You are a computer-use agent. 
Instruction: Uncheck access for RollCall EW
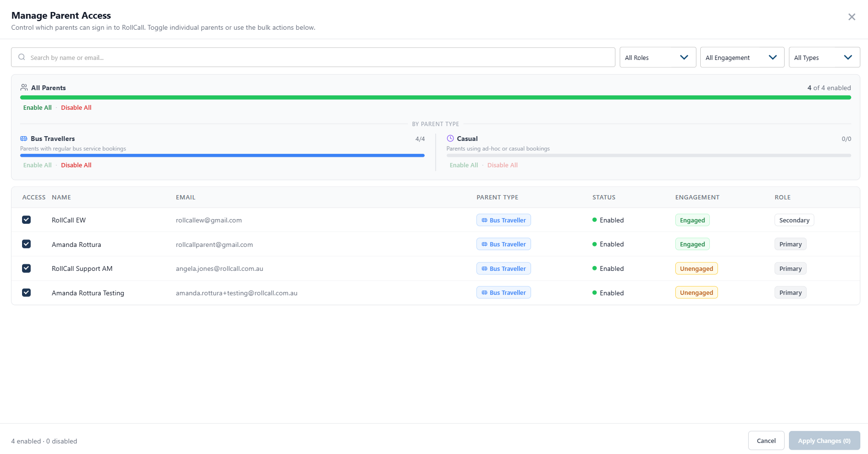(x=26, y=220)
